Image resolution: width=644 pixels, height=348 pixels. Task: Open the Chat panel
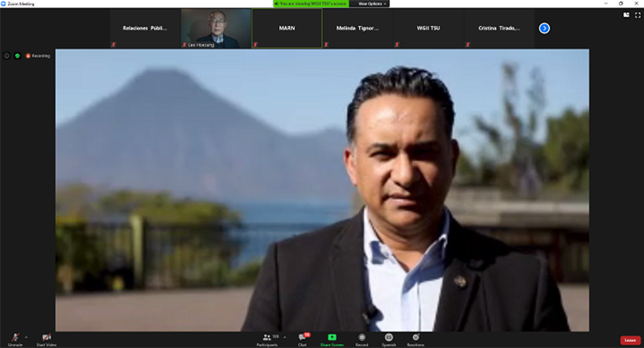(x=303, y=338)
